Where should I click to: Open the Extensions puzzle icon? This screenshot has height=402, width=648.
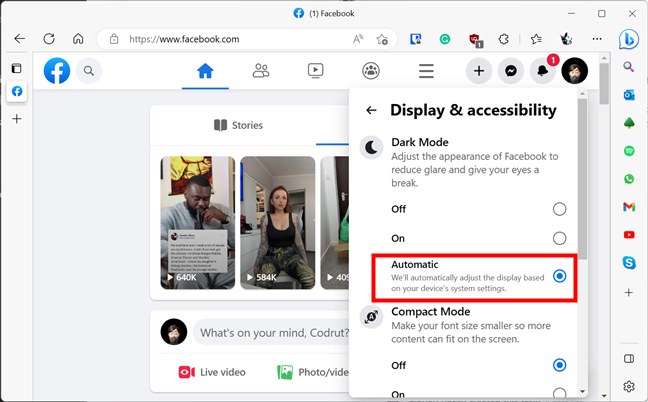(503, 39)
